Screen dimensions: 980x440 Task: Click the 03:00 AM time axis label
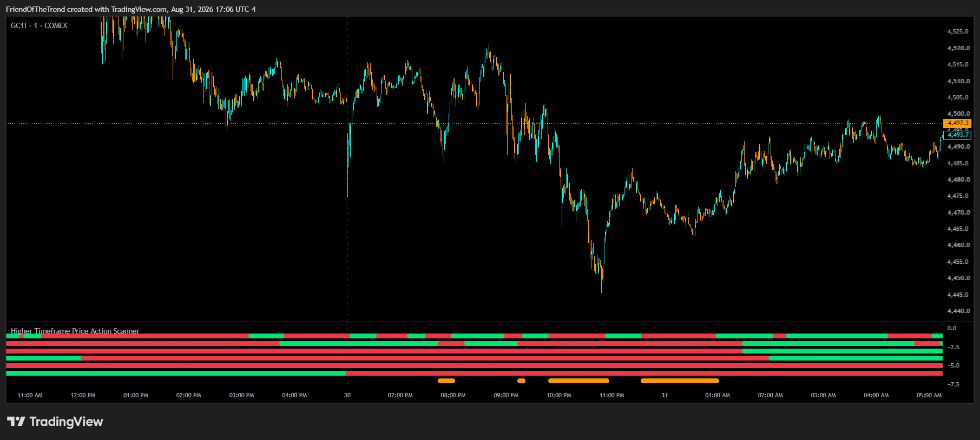coord(823,395)
